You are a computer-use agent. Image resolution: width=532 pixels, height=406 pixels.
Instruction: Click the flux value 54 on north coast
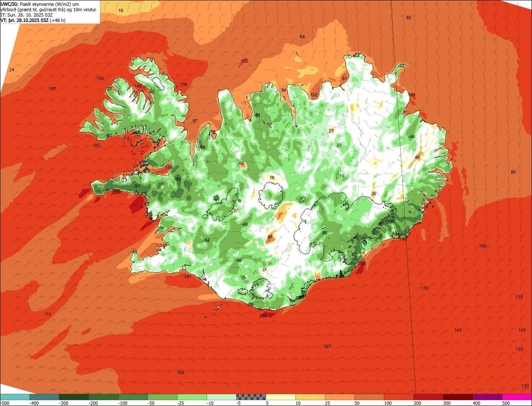[x=283, y=90]
